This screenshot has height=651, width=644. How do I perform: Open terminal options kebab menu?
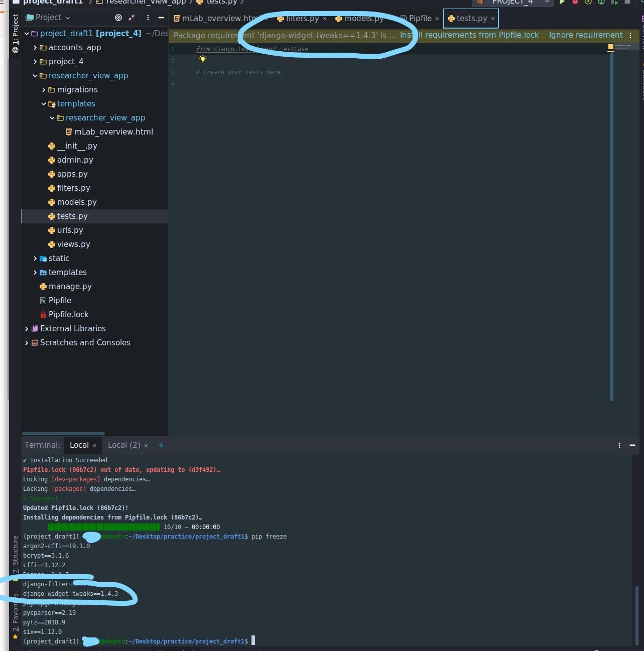pos(619,445)
